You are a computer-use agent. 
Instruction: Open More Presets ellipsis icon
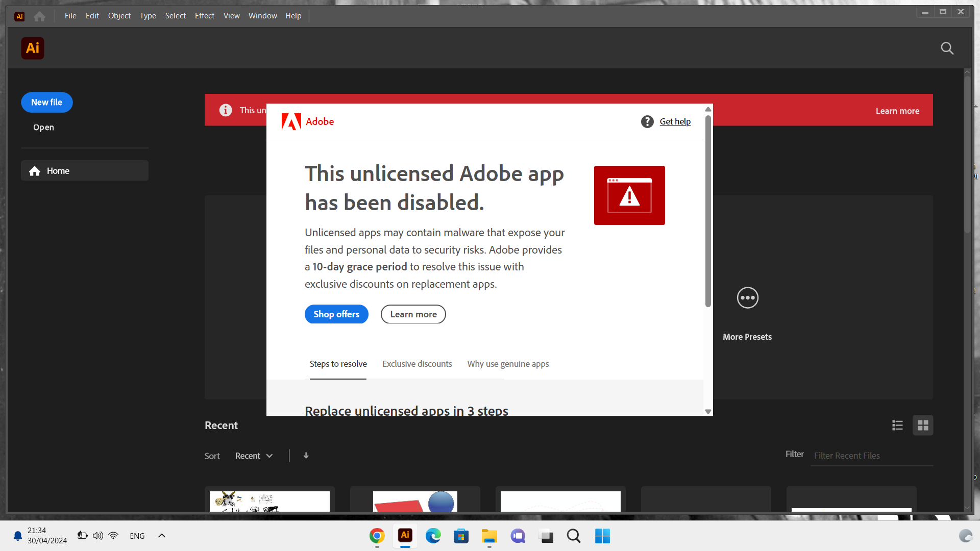coord(748,297)
